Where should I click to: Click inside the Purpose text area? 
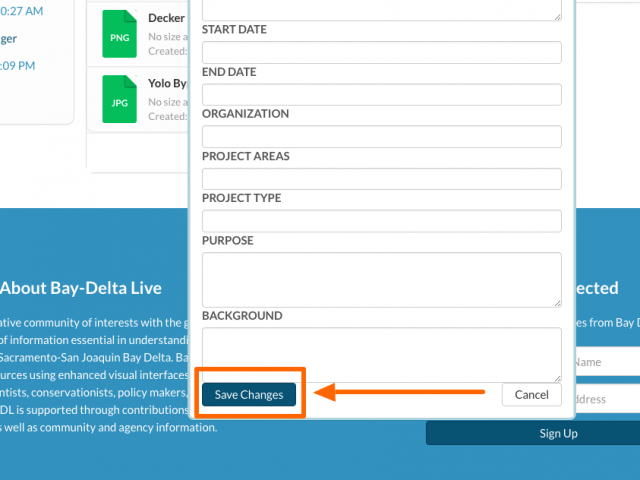click(381, 279)
